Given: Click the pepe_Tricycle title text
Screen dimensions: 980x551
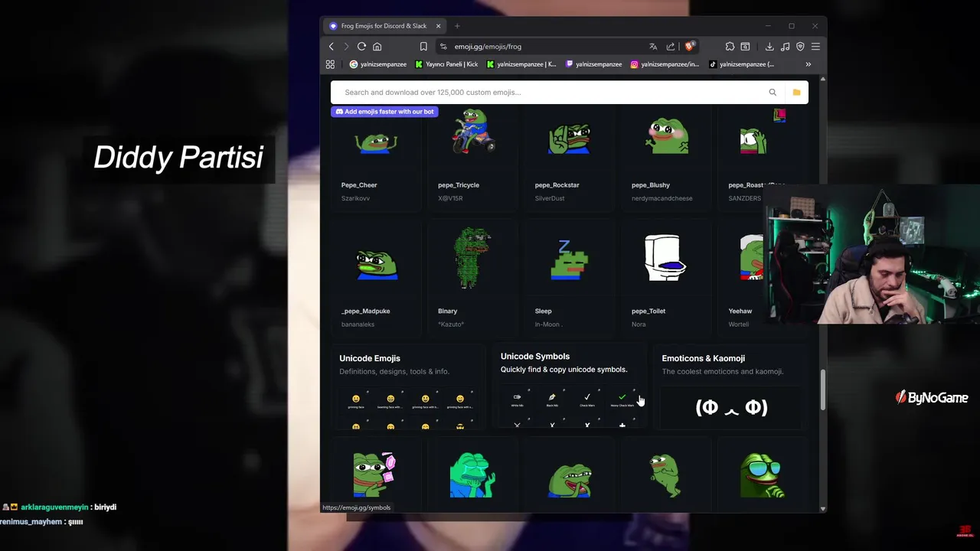Looking at the screenshot, I should [458, 185].
